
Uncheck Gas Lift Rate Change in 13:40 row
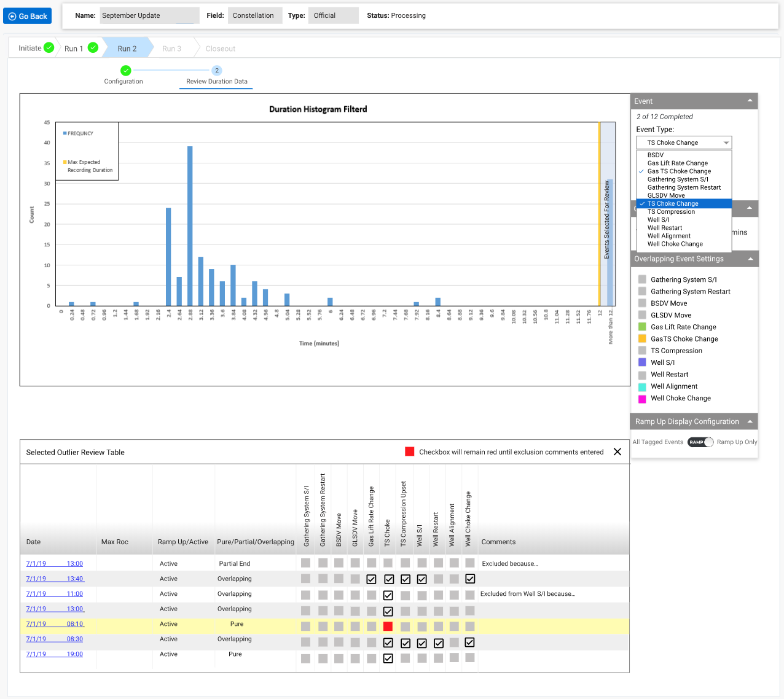coord(371,579)
